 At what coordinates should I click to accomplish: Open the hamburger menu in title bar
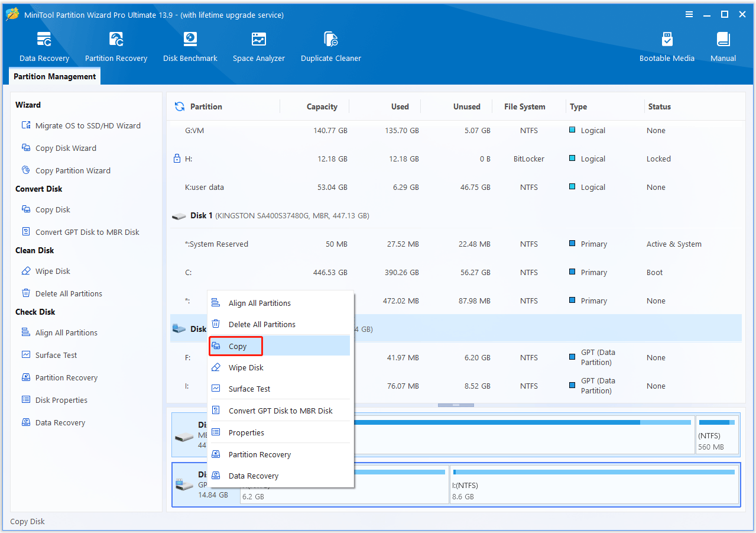click(689, 15)
